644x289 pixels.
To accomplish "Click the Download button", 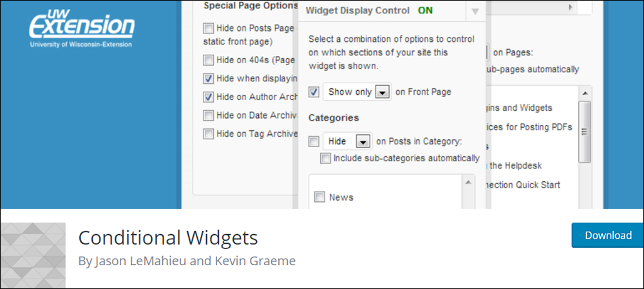I will point(608,235).
